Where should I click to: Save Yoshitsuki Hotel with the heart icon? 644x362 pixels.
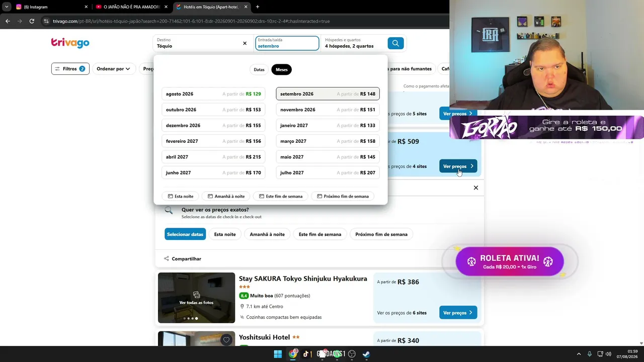[x=226, y=340]
